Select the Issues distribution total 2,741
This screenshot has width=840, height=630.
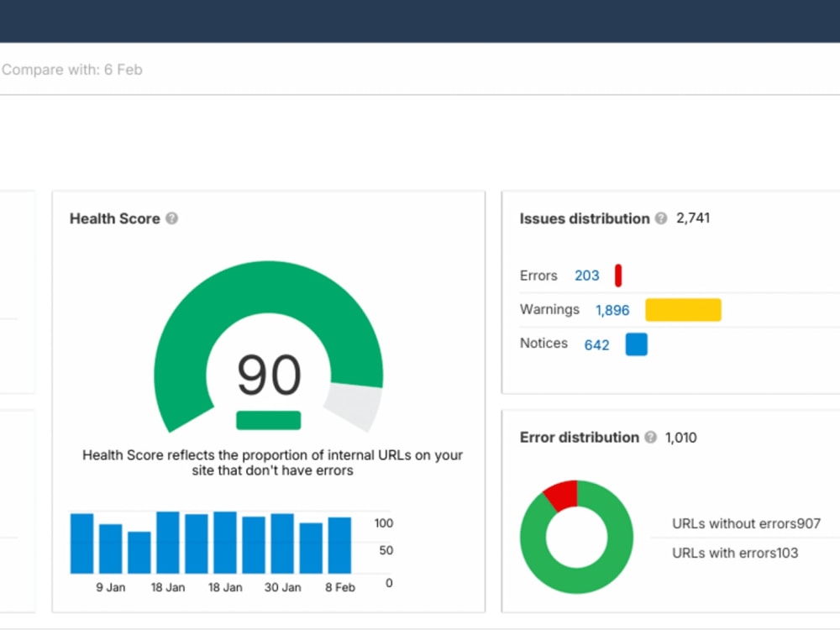[x=693, y=218]
